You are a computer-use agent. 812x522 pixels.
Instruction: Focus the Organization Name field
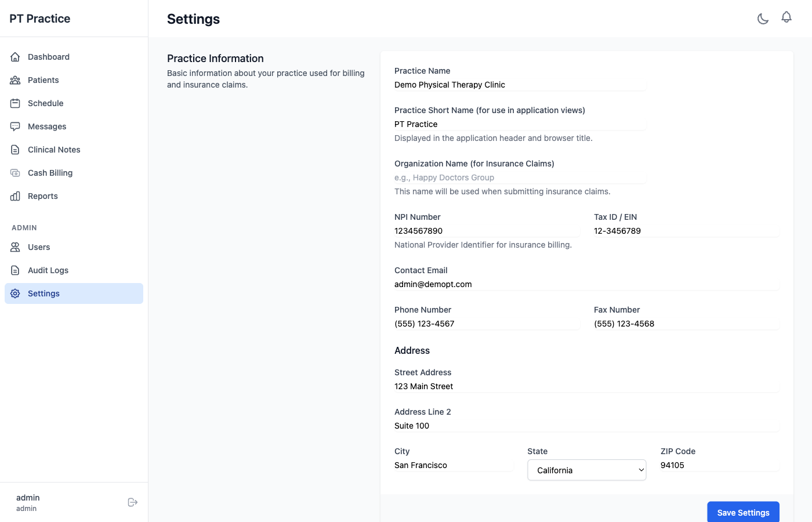[520, 177]
